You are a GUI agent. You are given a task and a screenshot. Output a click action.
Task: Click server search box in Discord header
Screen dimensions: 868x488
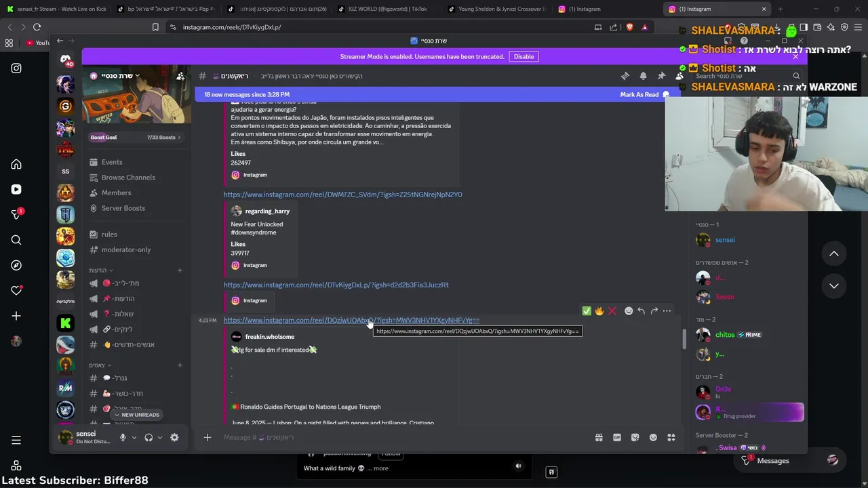click(x=747, y=76)
